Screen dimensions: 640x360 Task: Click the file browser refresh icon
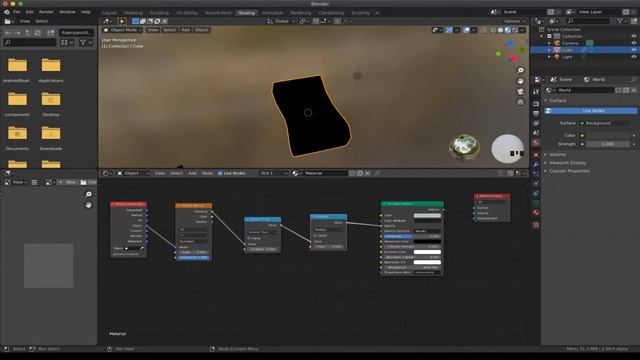click(x=38, y=33)
